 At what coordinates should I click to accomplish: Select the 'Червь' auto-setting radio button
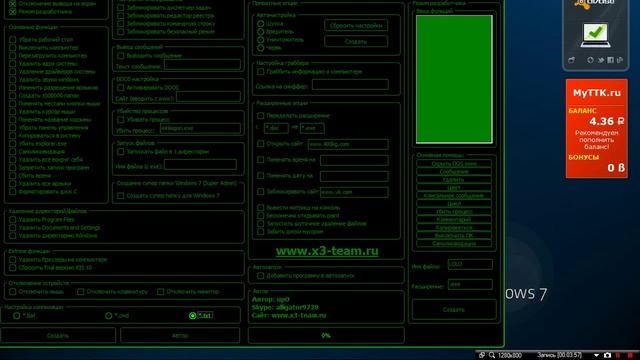(x=261, y=47)
